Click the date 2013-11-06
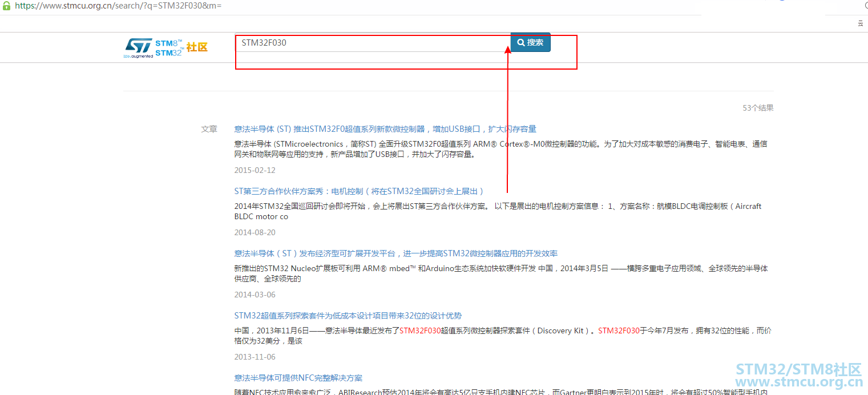 click(x=255, y=357)
